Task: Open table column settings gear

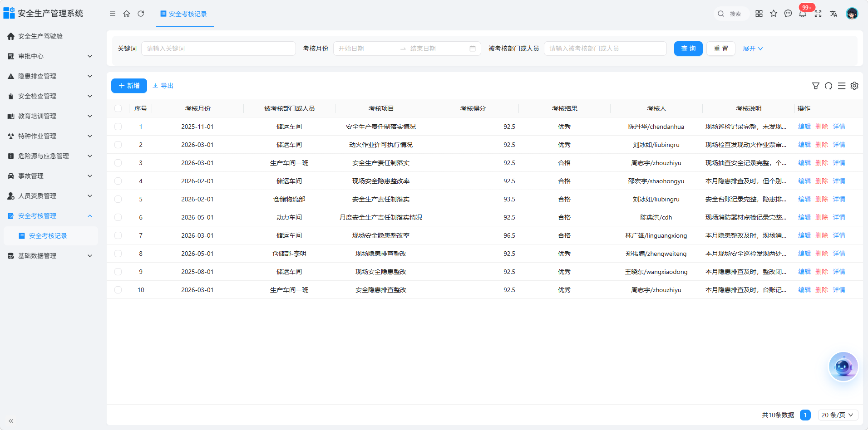Action: point(854,86)
